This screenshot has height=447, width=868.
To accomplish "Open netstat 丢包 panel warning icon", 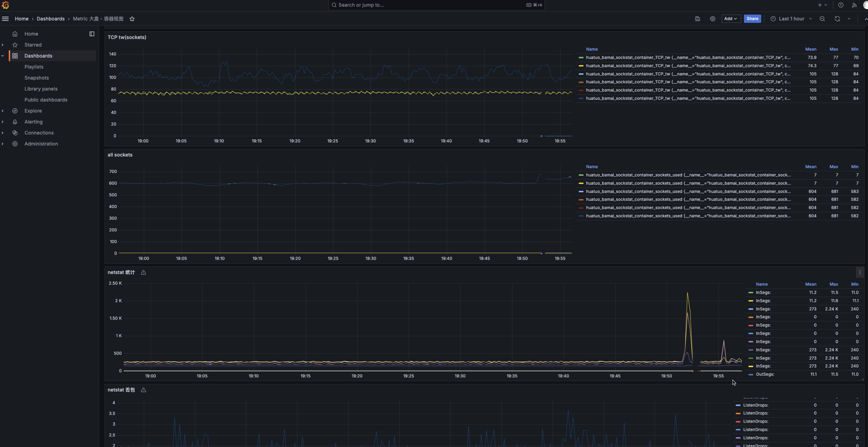I will click(143, 390).
